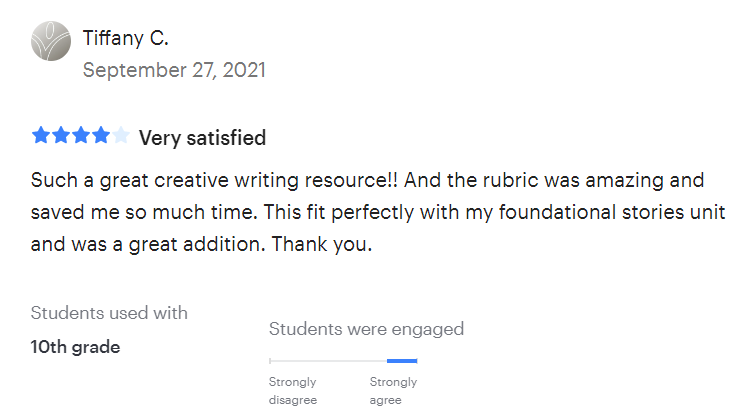
Task: Click the fifth faded empty star
Action: [x=121, y=135]
